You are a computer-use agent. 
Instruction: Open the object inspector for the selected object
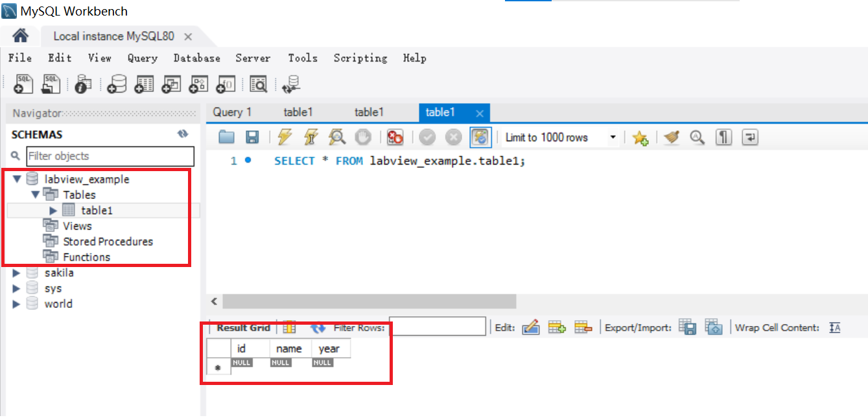pyautogui.click(x=84, y=84)
